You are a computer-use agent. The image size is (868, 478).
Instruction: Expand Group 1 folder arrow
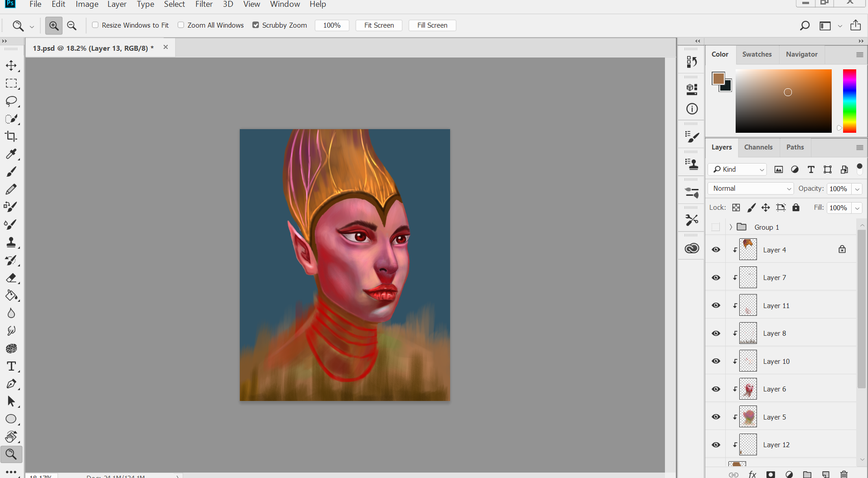coord(731,227)
